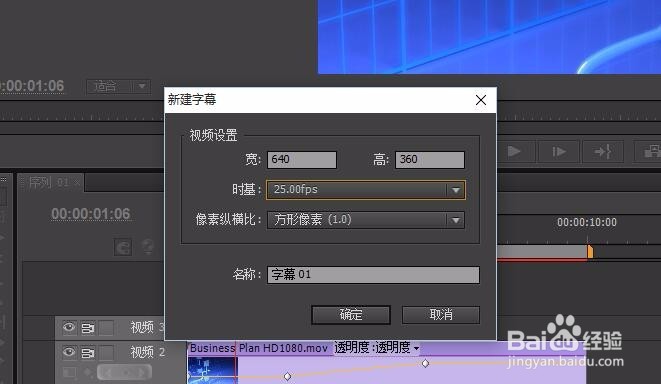Screen dimensions: 661x384
Task: Click the Play button in program monitor
Action: coord(514,151)
